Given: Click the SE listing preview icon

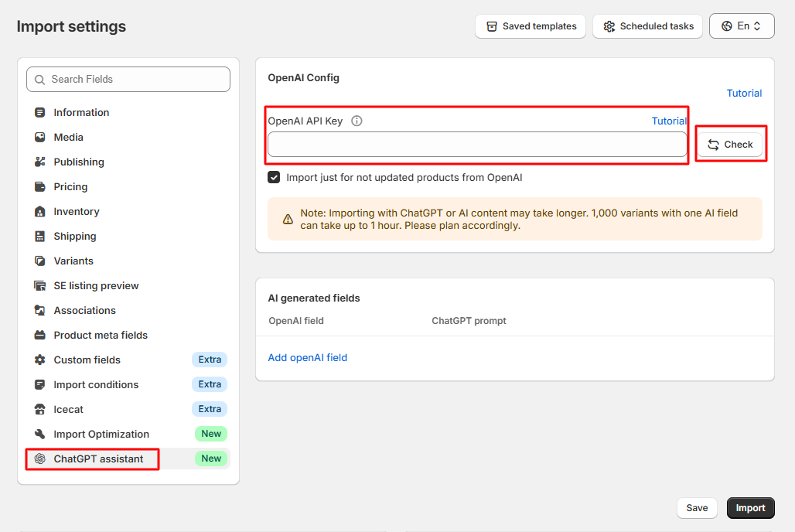Looking at the screenshot, I should click(39, 286).
